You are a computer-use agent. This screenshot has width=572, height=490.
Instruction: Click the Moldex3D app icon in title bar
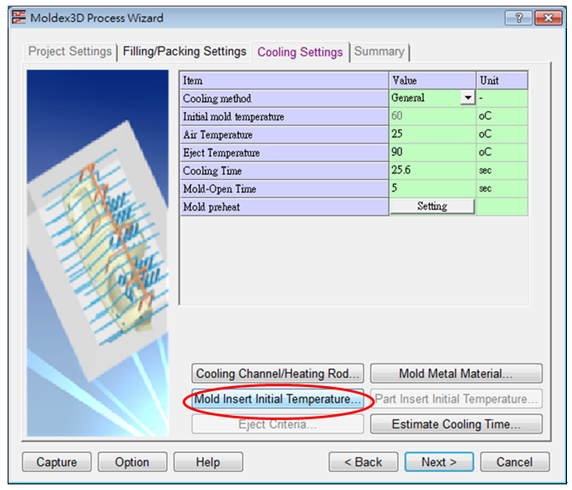tap(19, 17)
